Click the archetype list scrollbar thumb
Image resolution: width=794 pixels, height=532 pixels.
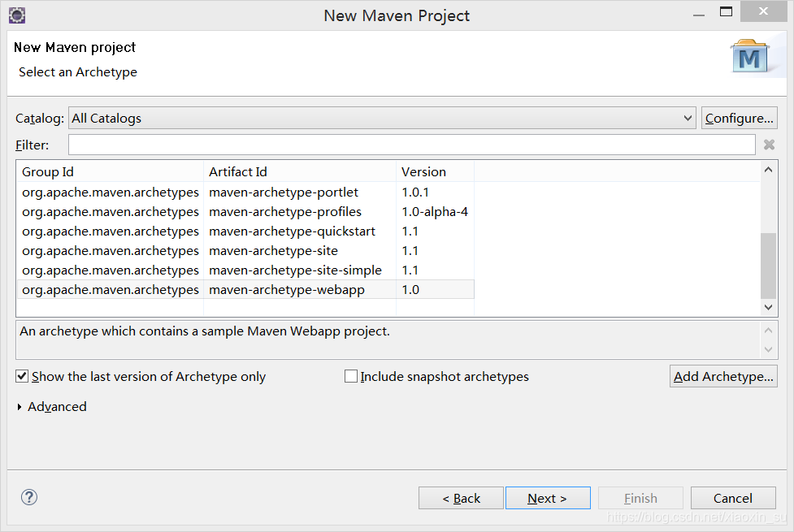[x=768, y=266]
